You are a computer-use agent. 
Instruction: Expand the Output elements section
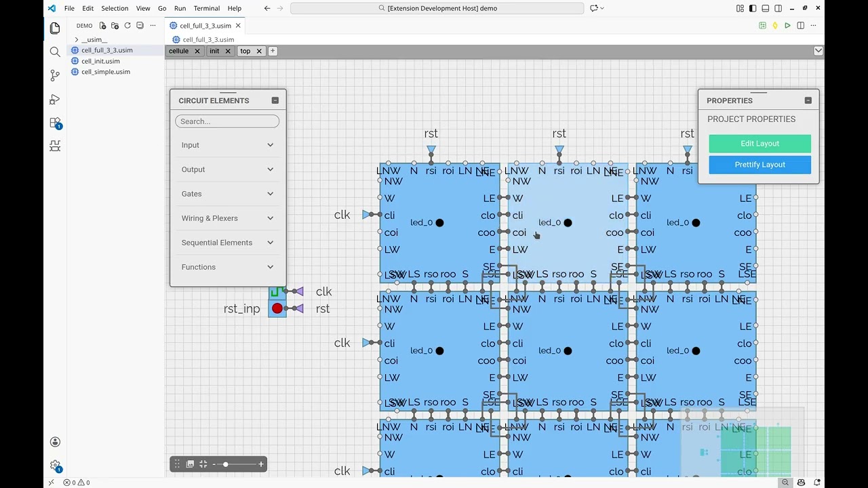tap(228, 169)
